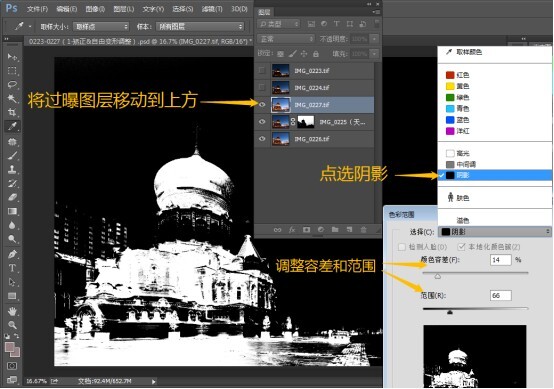The image size is (554, 389).
Task: Select the Dodge tool
Action: tap(12, 239)
